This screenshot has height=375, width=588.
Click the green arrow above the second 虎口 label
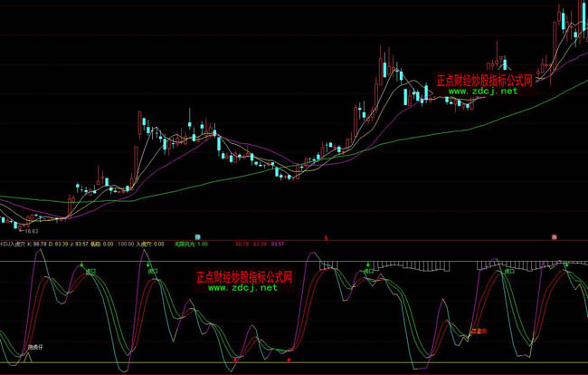click(149, 263)
